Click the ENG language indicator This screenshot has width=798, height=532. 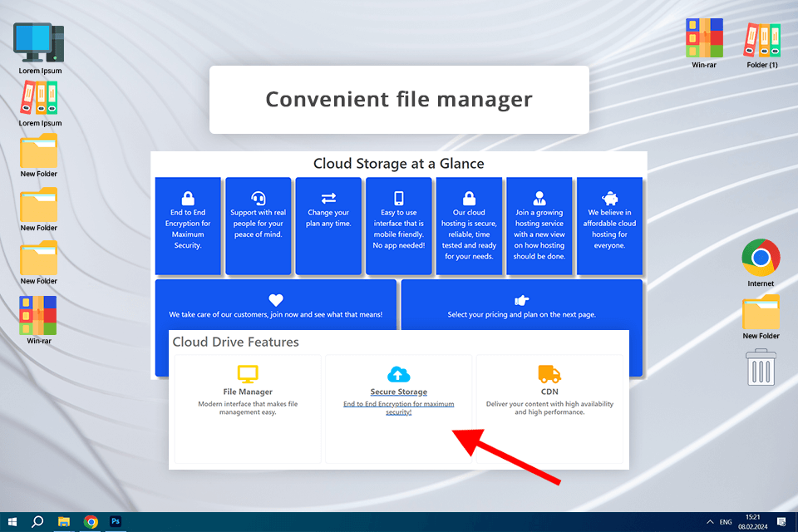726,522
